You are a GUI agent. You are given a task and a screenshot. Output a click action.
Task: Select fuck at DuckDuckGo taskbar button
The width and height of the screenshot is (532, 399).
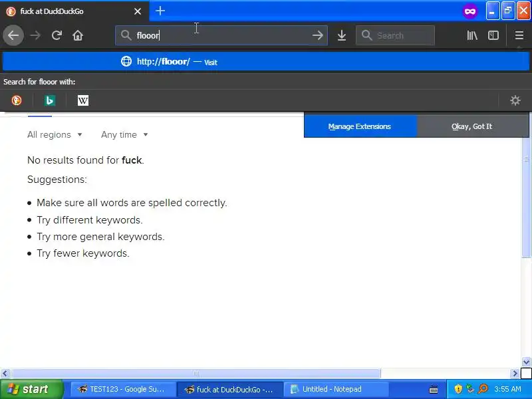(229, 389)
